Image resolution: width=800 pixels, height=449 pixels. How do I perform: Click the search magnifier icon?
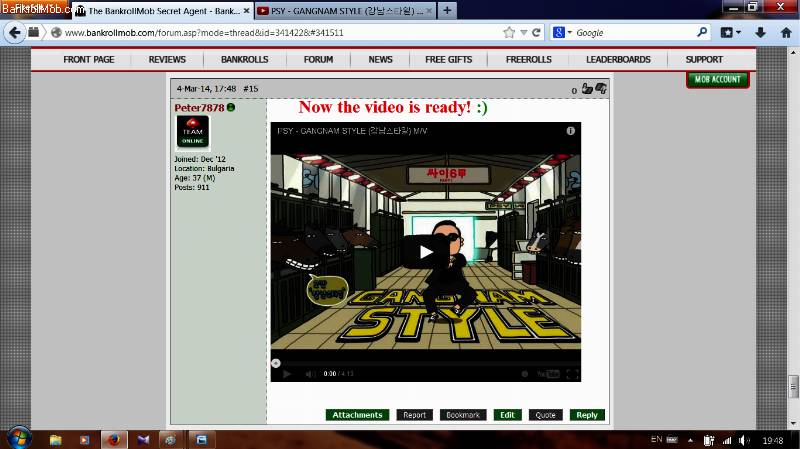coord(702,32)
